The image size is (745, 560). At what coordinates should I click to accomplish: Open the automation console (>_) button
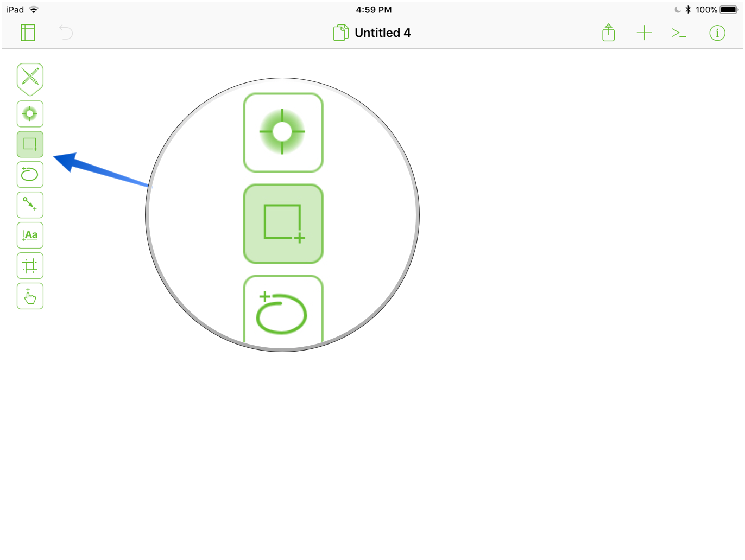click(x=679, y=33)
